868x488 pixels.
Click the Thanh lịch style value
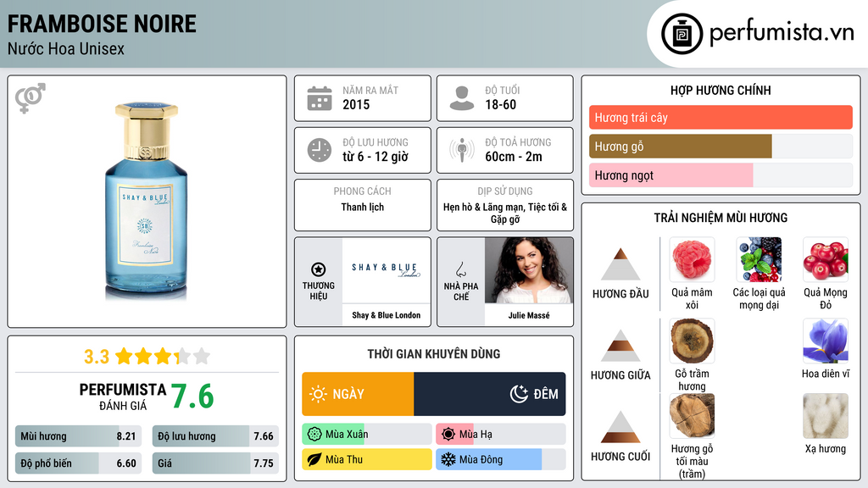coord(362,207)
